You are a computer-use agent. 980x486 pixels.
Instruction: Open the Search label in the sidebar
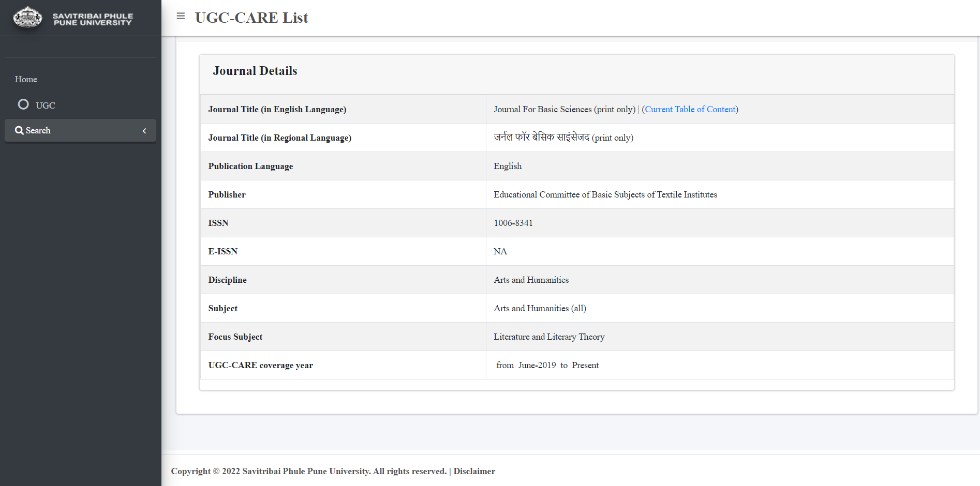tap(38, 130)
